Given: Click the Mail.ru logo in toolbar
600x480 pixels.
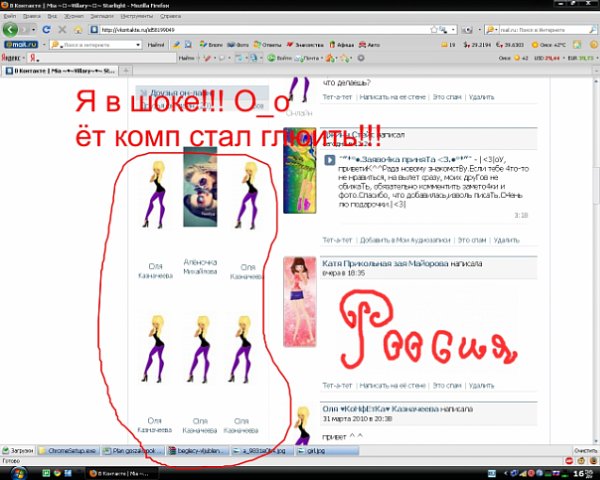Looking at the screenshot, I should (x=23, y=45).
